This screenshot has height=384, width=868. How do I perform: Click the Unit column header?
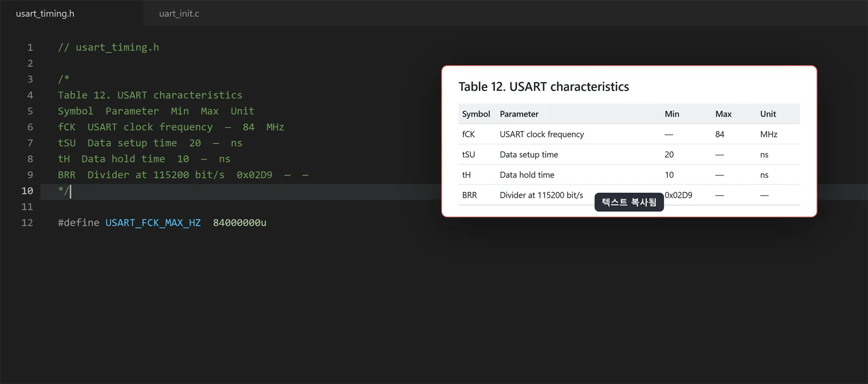(x=768, y=114)
